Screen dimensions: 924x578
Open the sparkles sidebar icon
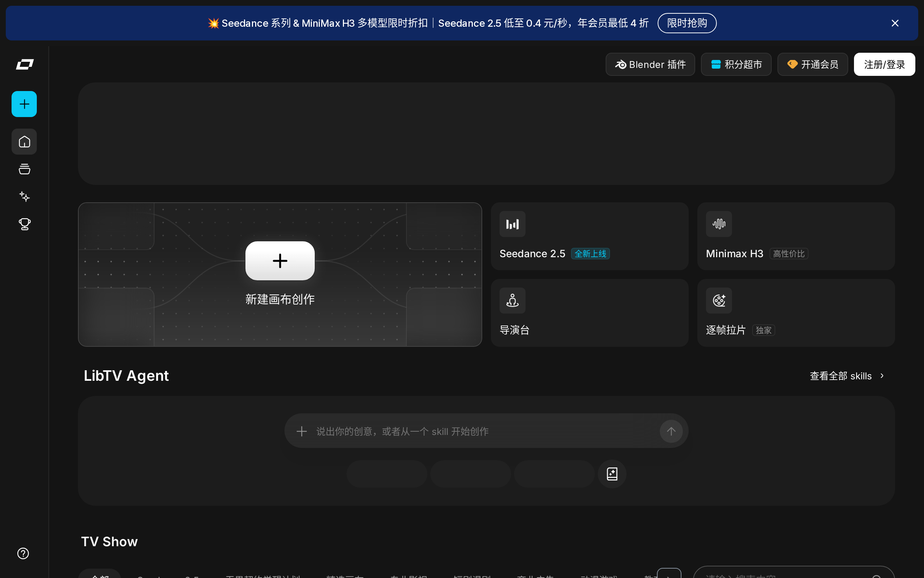pos(25,197)
